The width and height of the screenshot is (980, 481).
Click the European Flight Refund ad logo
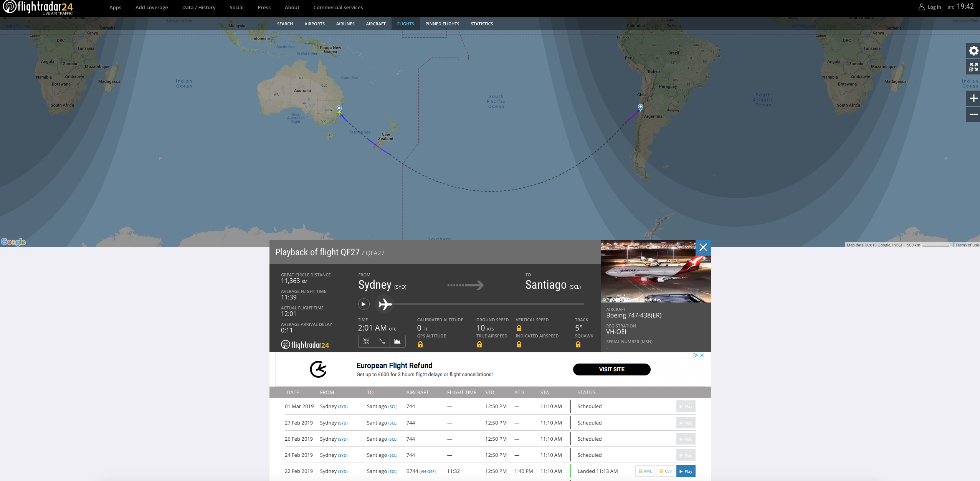(x=318, y=369)
